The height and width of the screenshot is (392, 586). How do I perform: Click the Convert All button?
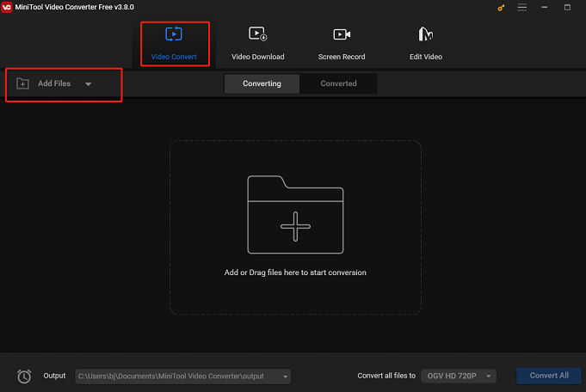point(549,376)
